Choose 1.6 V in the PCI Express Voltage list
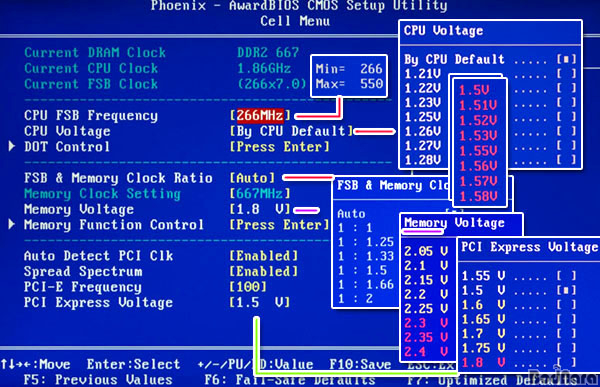Viewport: 600px width, 387px height. click(483, 305)
